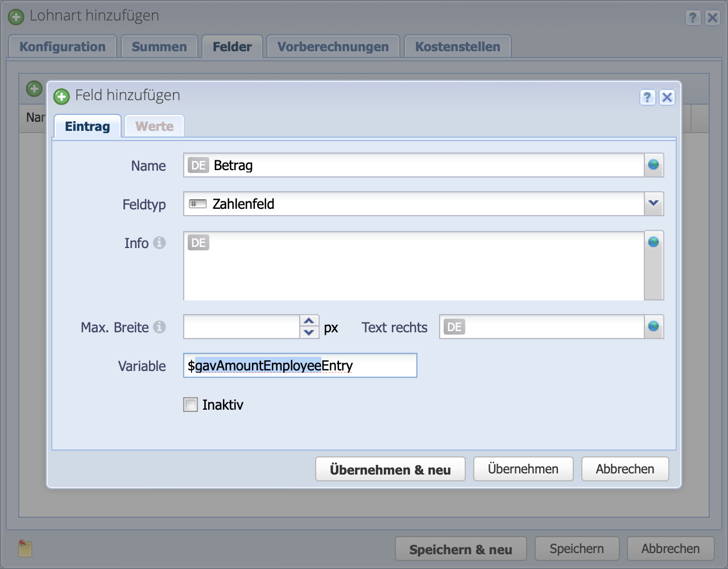Open the Vorberechnungen tab
The height and width of the screenshot is (569, 728).
(333, 46)
